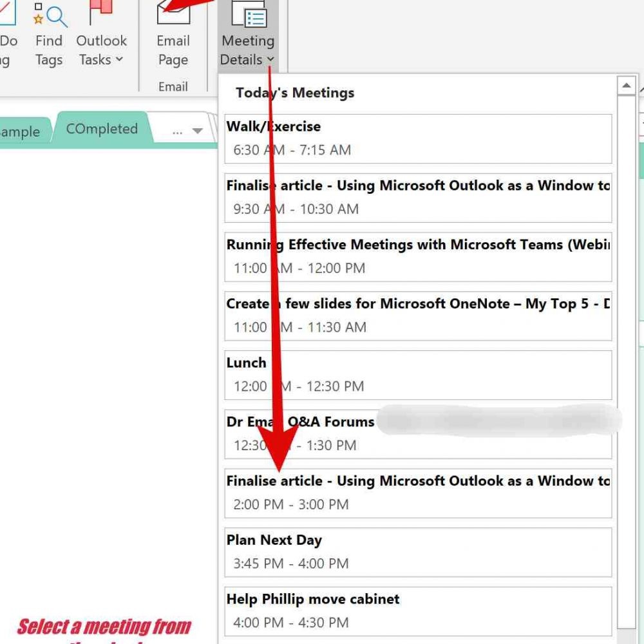Screen dimensions: 644x644
Task: Select the Lunch meeting entry
Action: click(x=418, y=375)
